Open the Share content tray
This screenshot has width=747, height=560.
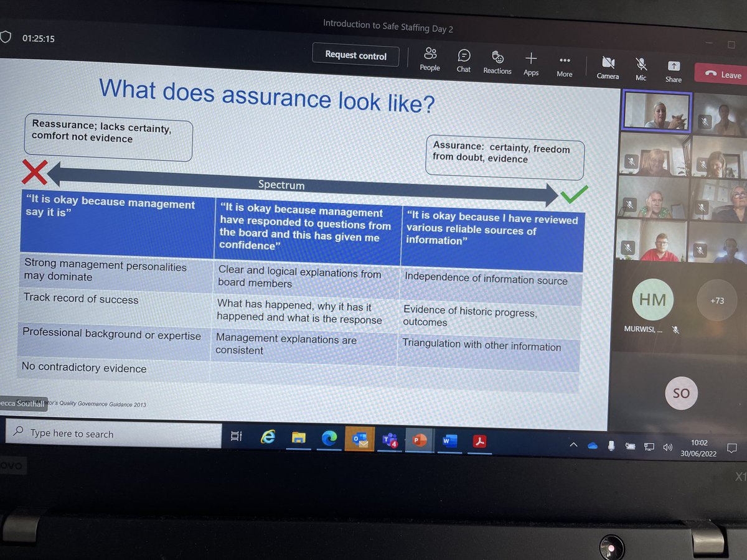click(674, 71)
